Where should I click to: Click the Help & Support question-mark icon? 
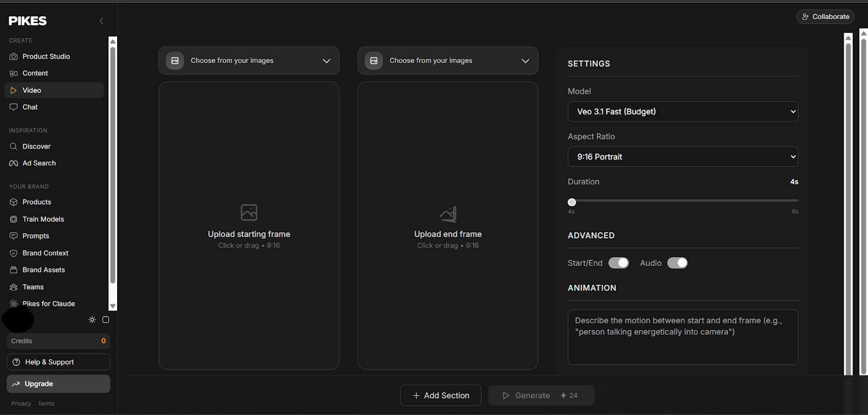click(x=16, y=362)
